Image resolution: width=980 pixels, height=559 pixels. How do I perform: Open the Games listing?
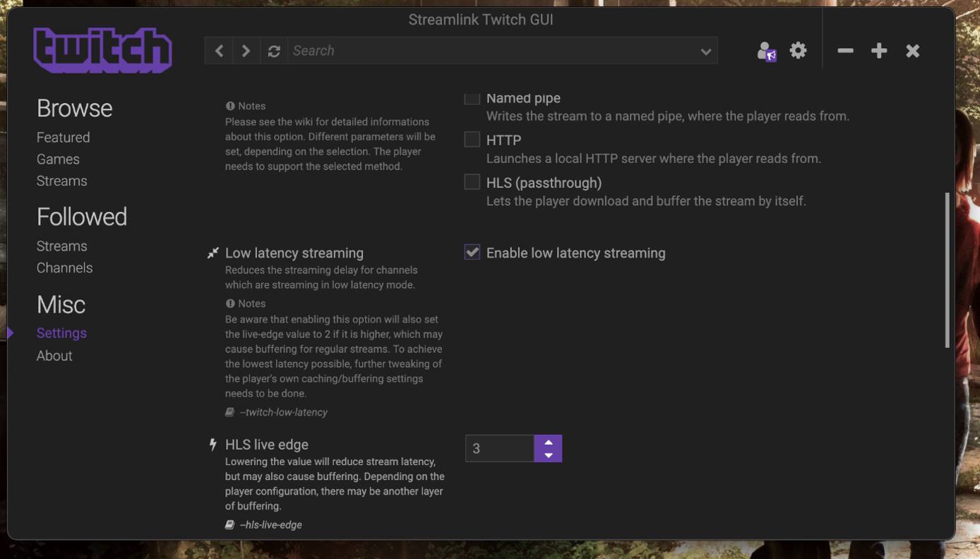point(58,159)
